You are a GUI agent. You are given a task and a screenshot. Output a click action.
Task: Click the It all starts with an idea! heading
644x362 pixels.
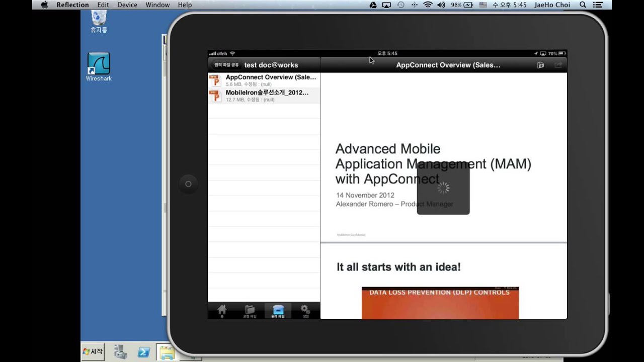pos(398,267)
